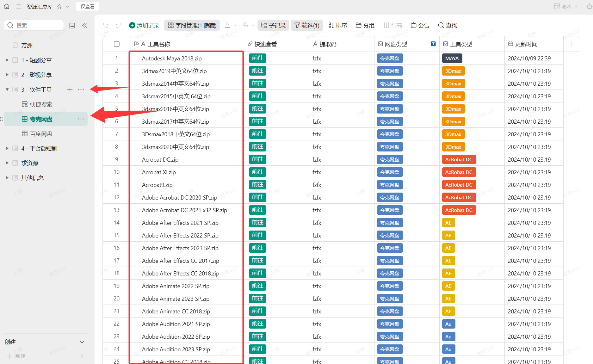Open the 百度网盘 table
593x364 pixels.
[x=41, y=134]
